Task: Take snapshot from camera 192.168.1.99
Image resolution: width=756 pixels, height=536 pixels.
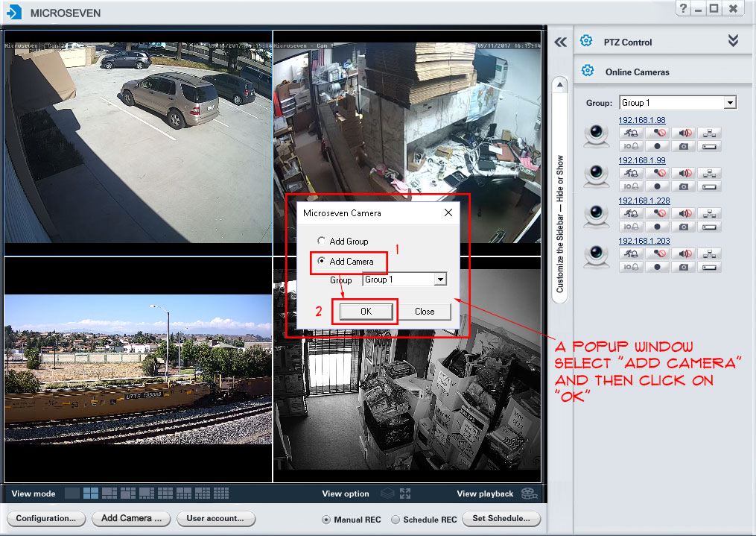Action: tap(683, 186)
